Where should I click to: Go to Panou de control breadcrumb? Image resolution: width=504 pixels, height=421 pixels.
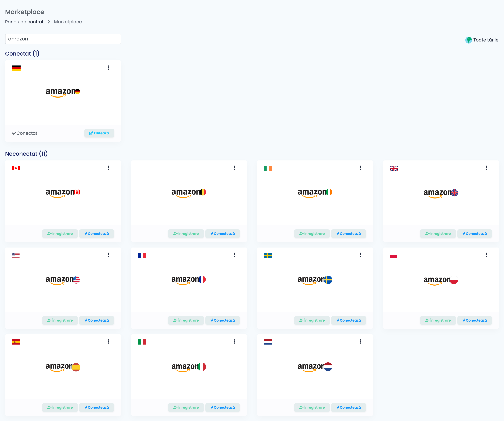point(24,22)
